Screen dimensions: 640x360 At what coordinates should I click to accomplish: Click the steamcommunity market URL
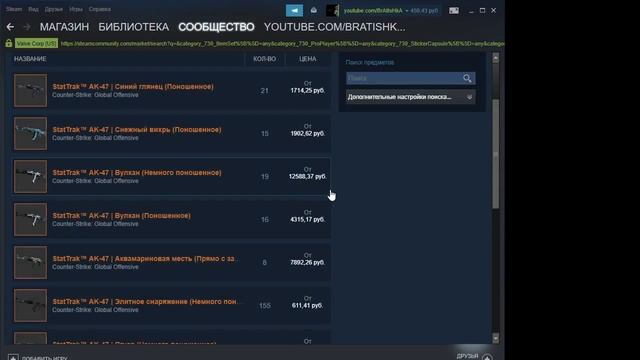tap(282, 43)
